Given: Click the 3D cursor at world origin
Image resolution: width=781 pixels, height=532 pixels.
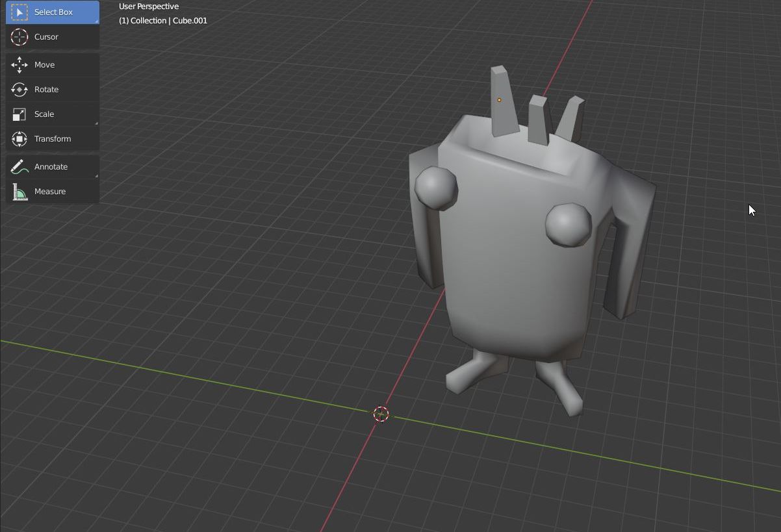Looking at the screenshot, I should pos(381,414).
